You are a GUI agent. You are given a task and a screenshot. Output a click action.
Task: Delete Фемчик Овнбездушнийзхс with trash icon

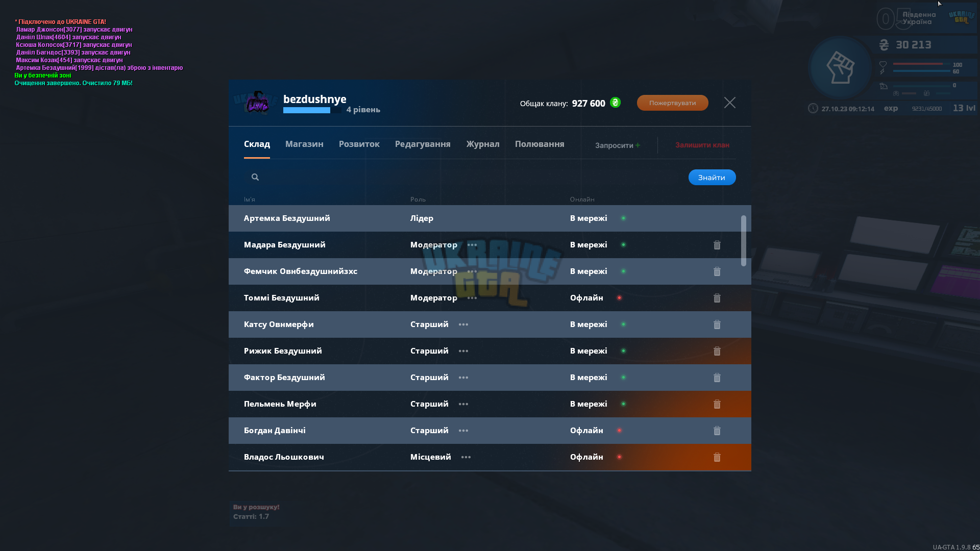(x=717, y=271)
